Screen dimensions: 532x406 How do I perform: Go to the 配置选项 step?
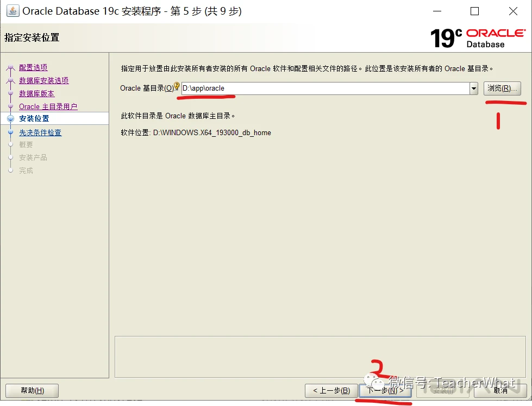tap(33, 67)
